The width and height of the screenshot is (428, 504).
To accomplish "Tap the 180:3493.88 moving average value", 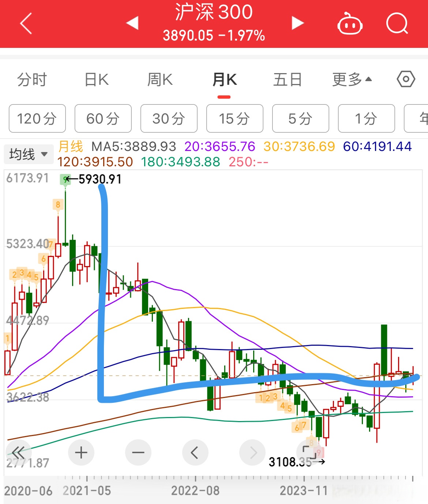I will point(181,162).
